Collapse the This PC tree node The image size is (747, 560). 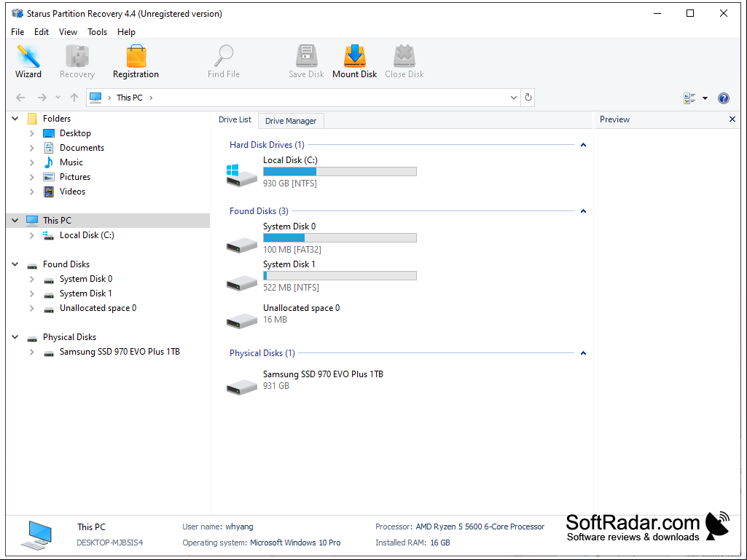pos(15,221)
